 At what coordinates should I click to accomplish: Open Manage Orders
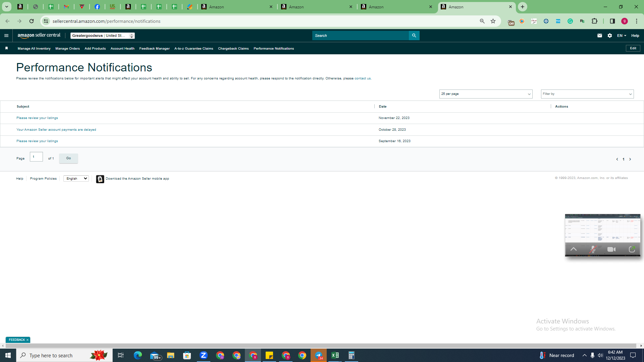coord(67,49)
